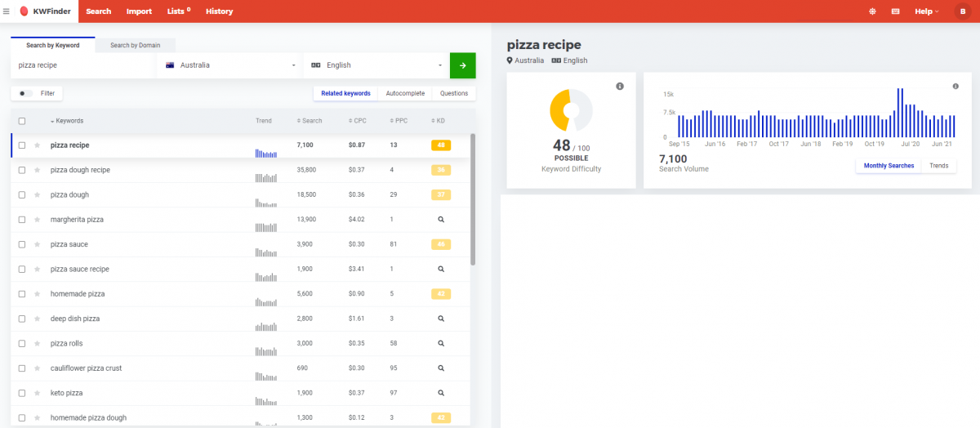Click the KD 42 badge for homemade pizza
Screen dimensions: 980x428
click(441, 294)
